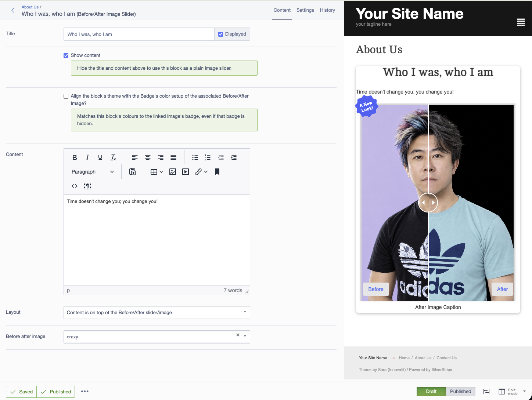Insert an anchor using the bookmark icon
The image size is (532, 400).
click(217, 172)
